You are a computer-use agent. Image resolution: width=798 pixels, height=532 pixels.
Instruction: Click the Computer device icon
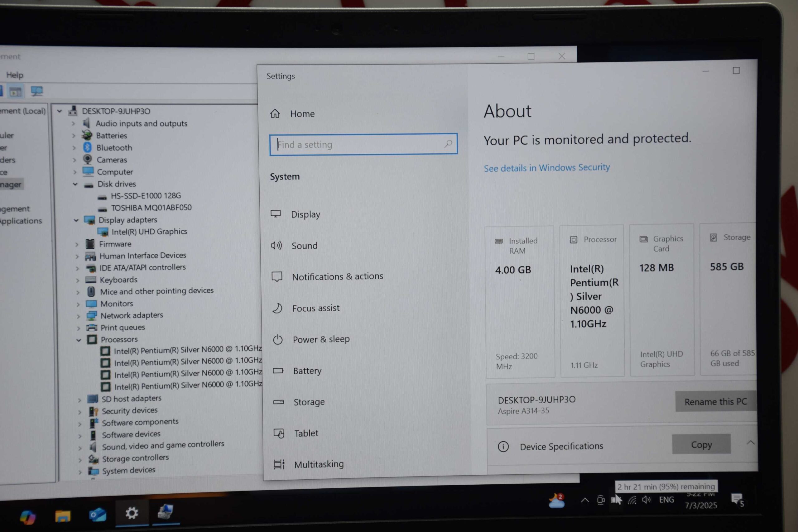click(x=88, y=171)
